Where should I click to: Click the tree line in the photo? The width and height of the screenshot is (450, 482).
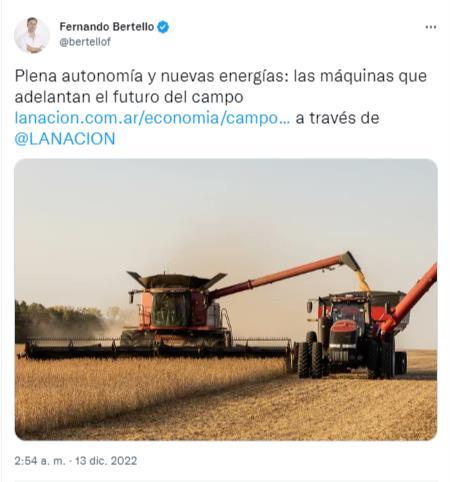click(x=60, y=320)
